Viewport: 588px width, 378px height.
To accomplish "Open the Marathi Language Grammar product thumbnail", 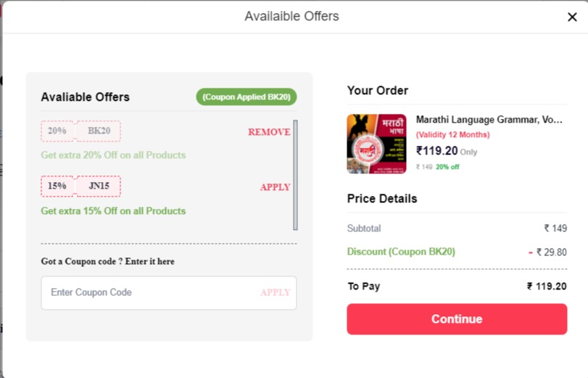I will coord(376,144).
